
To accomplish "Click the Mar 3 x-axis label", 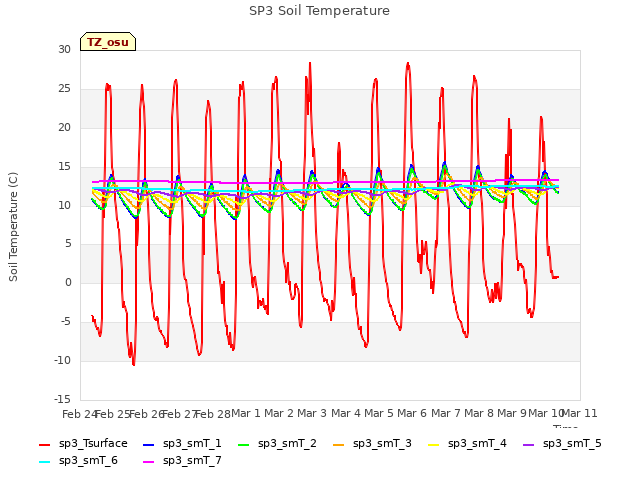I will pyautogui.click(x=312, y=413).
